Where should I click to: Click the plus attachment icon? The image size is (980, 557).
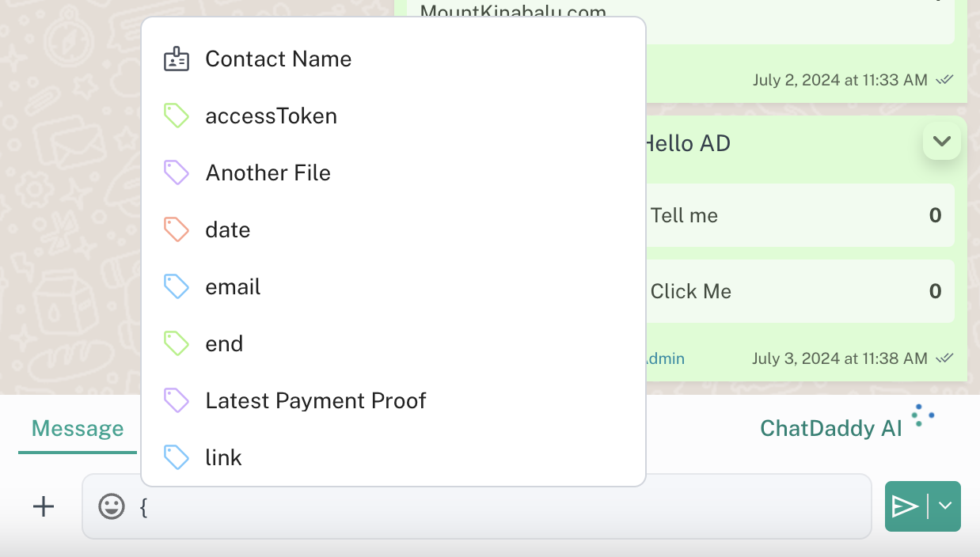[x=44, y=506]
